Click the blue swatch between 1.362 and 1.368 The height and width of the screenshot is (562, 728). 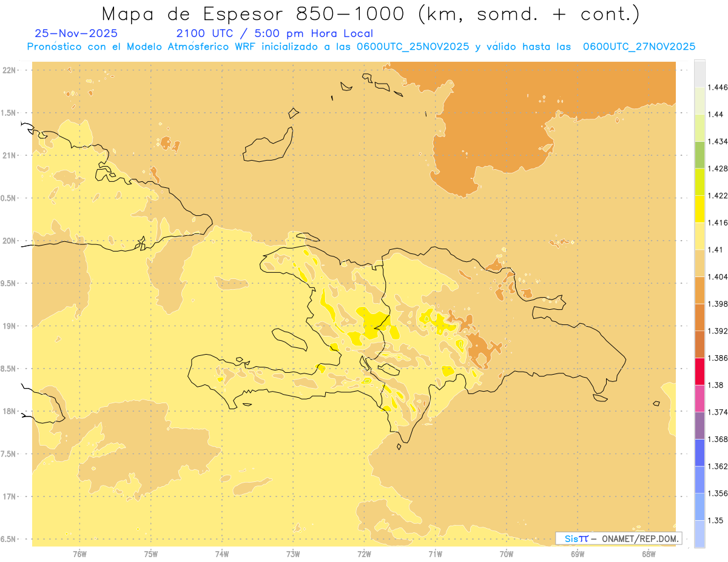tap(699, 453)
